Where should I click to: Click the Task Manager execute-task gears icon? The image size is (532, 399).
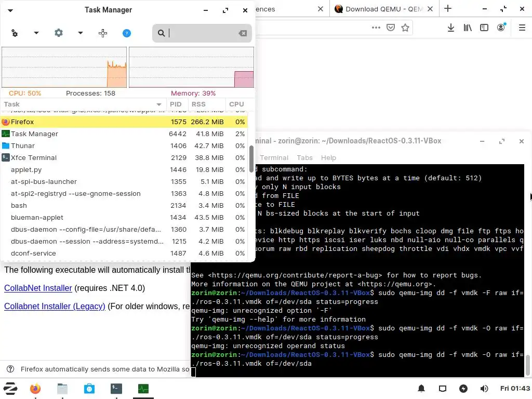point(15,33)
